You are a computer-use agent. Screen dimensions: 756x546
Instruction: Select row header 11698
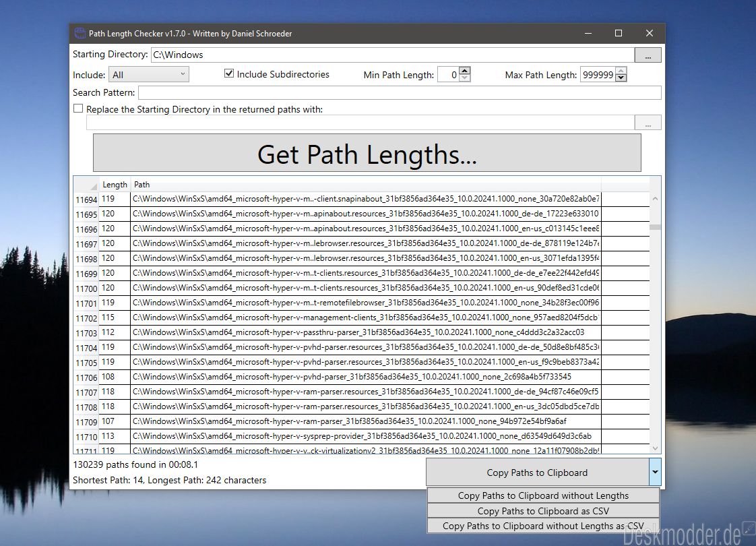[x=86, y=259]
